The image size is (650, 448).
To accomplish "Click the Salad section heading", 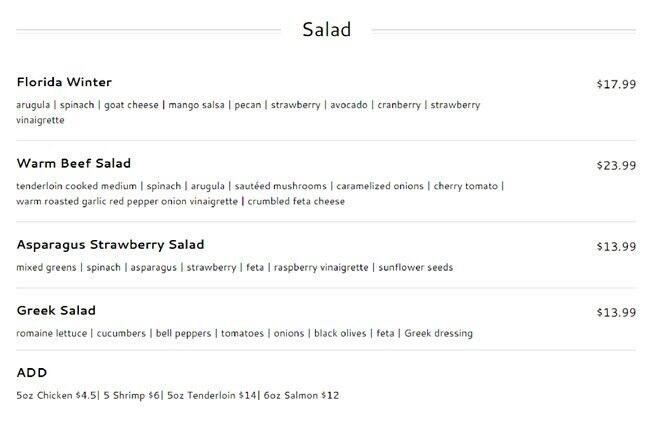I will [326, 30].
